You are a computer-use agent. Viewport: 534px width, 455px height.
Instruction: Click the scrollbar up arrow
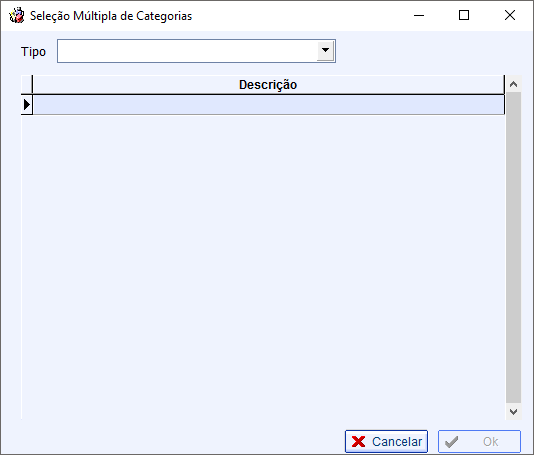click(x=513, y=84)
